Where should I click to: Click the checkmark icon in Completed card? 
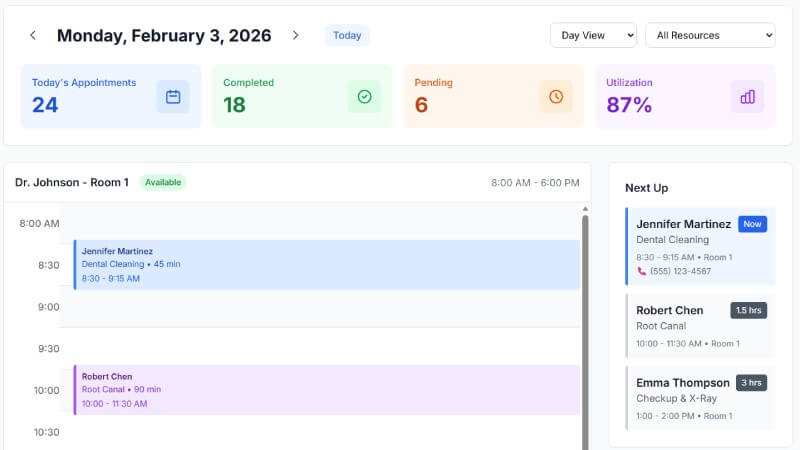[x=364, y=97]
